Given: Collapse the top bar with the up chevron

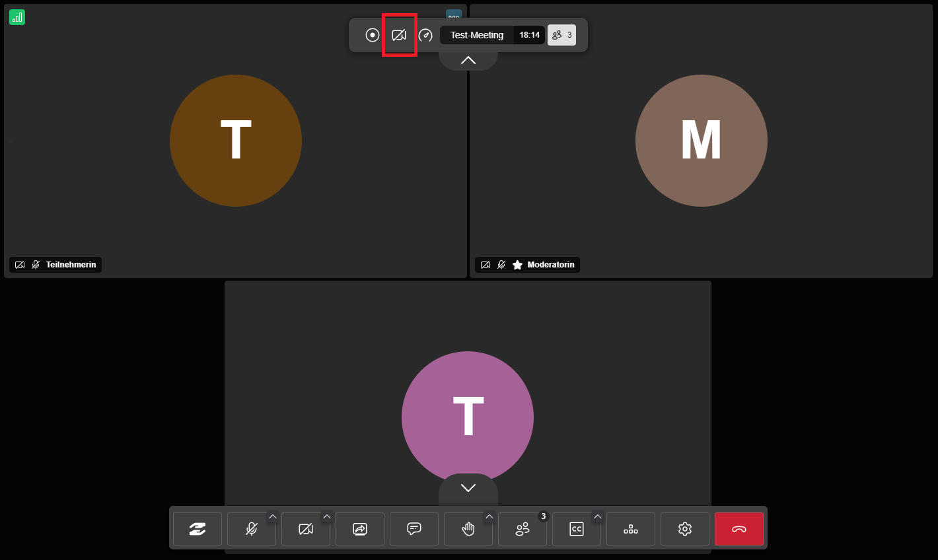Looking at the screenshot, I should [468, 60].
